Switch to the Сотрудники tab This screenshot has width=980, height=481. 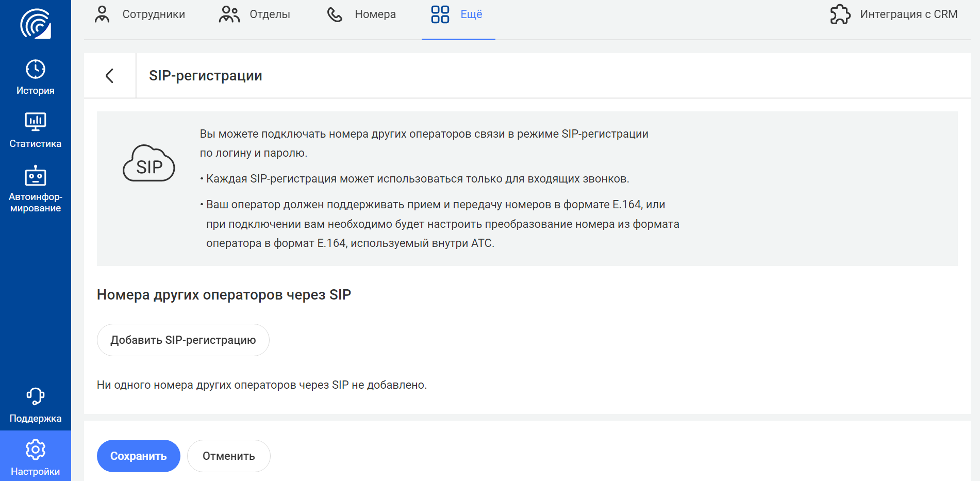pos(140,14)
